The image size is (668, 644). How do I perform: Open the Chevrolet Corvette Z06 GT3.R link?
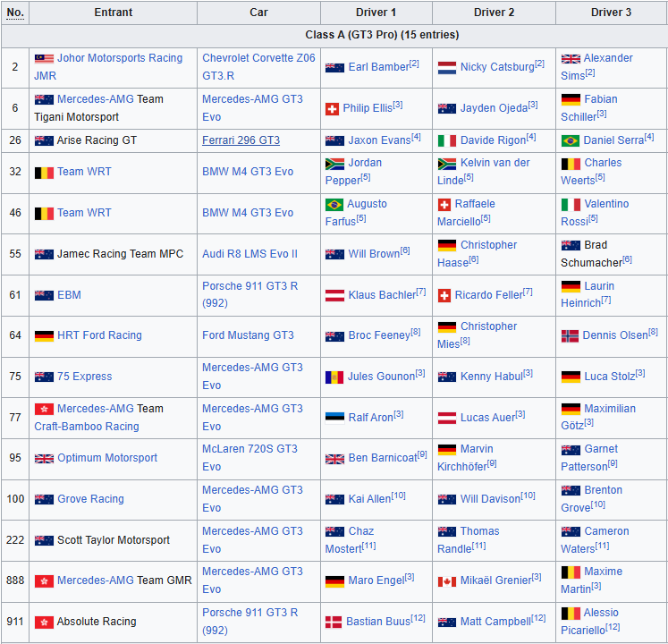point(258,67)
